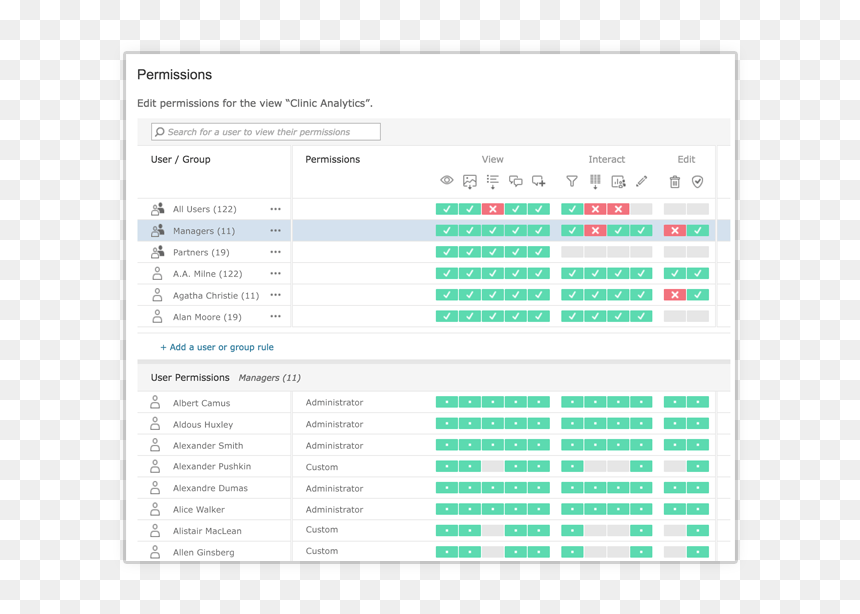Click the user icon beside Agatha Christie

tap(157, 295)
